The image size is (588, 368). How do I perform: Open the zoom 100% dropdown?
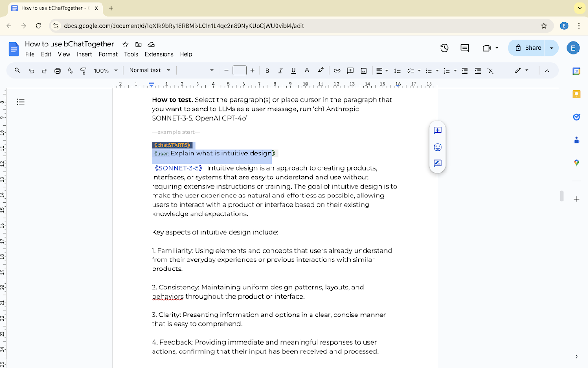click(106, 70)
